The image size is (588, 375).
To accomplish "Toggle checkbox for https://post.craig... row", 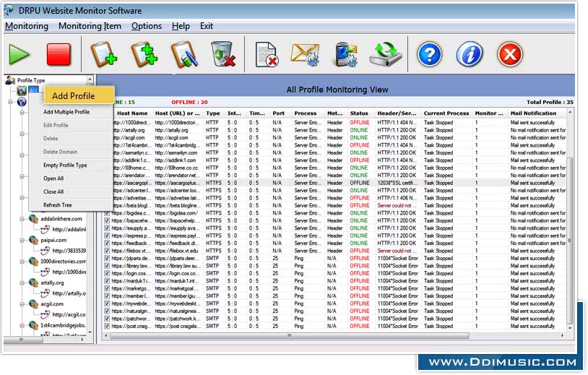I will pos(107,327).
